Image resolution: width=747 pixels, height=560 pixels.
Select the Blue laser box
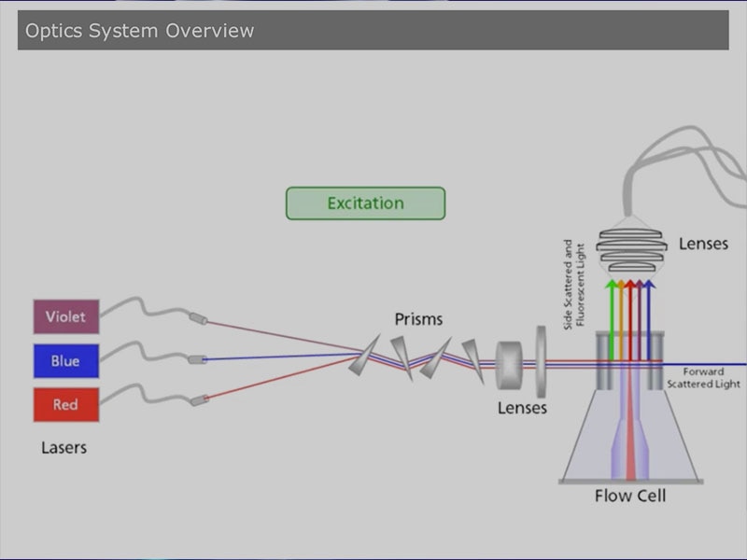[x=65, y=361]
